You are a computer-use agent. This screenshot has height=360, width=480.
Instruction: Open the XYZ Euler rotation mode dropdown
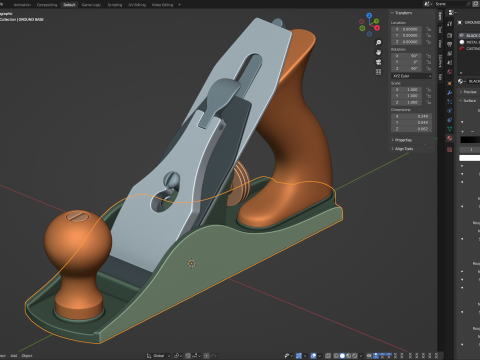[412, 76]
